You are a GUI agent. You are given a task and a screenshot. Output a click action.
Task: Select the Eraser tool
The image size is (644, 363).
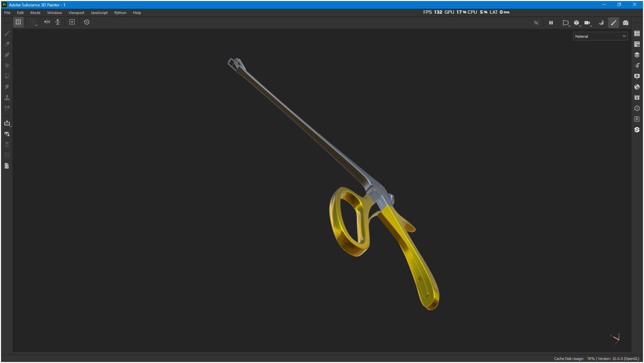(7, 44)
